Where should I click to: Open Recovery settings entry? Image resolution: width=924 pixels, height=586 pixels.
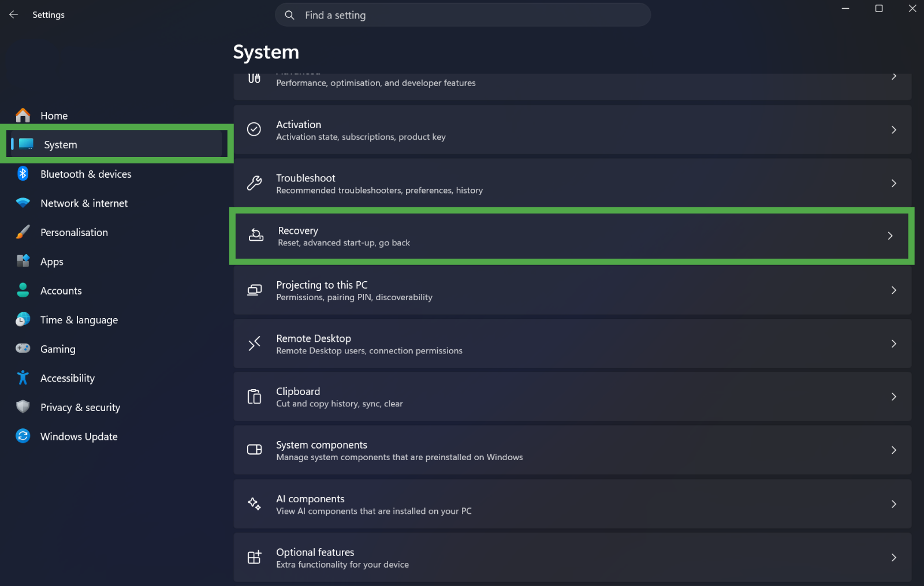click(572, 236)
